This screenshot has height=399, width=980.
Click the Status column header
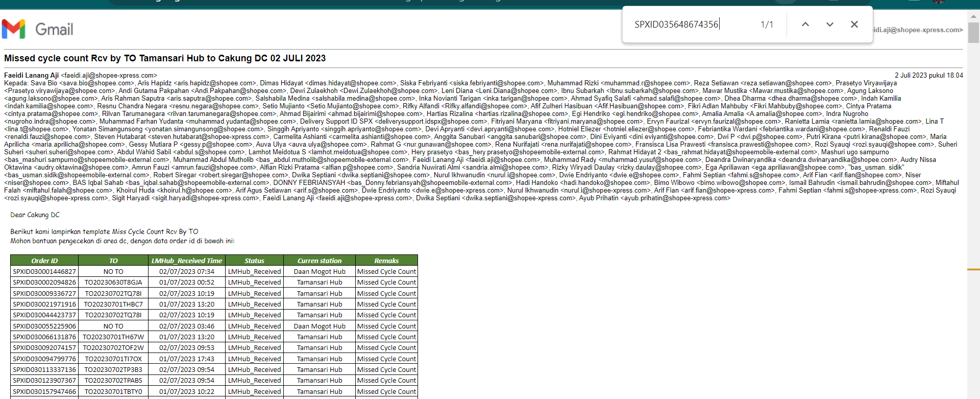pyautogui.click(x=254, y=261)
